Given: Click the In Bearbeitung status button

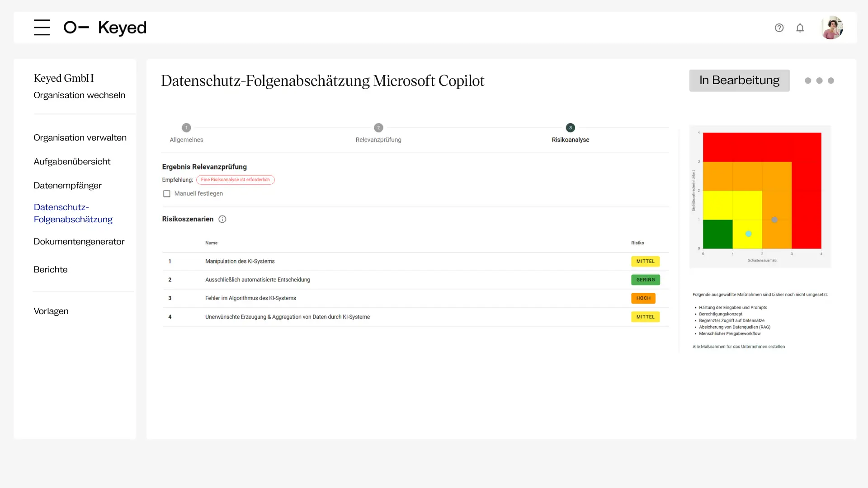Looking at the screenshot, I should (740, 80).
